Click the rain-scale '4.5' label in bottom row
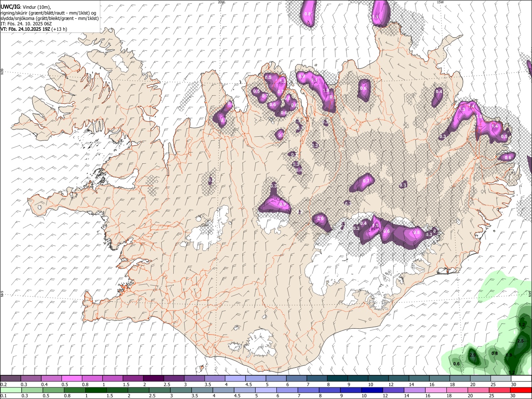This screenshot has height=399, width=532. click(x=236, y=396)
